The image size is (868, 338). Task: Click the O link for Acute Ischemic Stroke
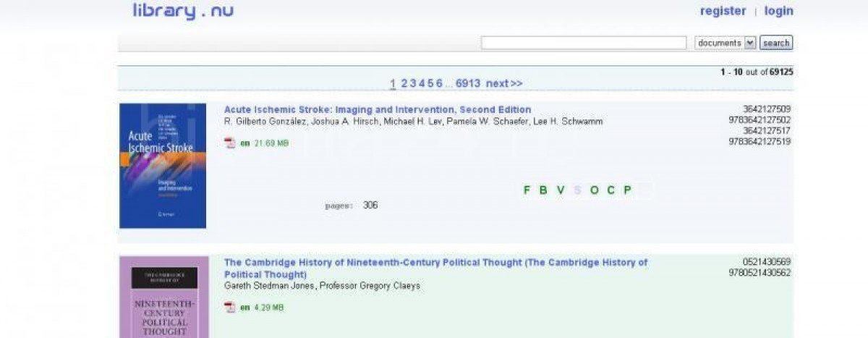(594, 190)
